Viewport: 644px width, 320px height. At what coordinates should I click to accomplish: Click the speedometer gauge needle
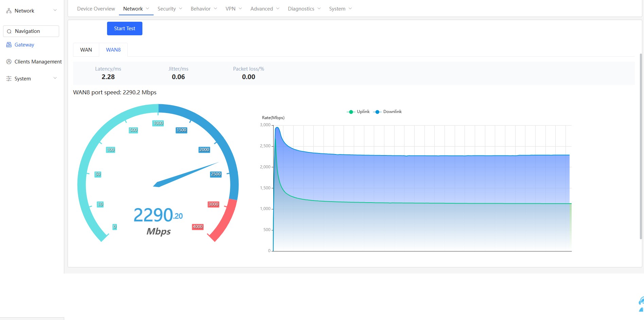(x=186, y=175)
